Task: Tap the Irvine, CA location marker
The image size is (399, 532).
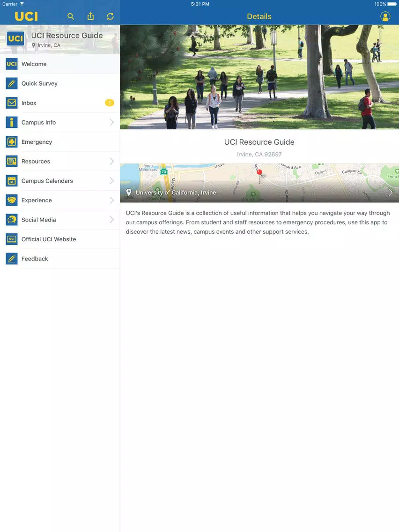Action: click(33, 45)
